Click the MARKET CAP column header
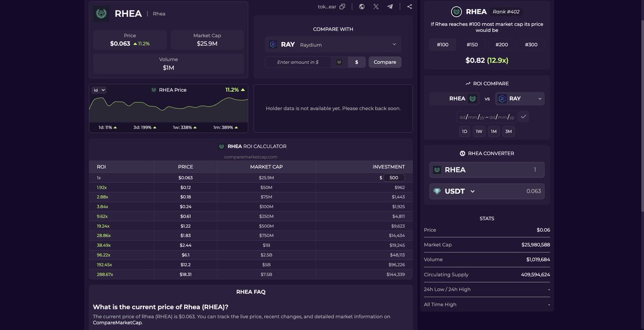This screenshot has width=644, height=330. 266,167
